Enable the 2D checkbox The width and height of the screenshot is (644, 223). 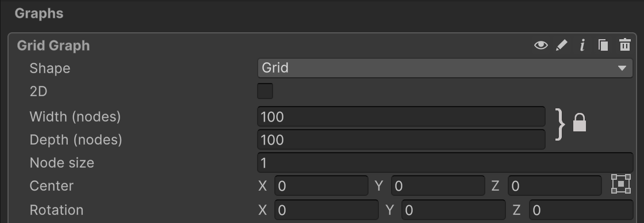265,91
